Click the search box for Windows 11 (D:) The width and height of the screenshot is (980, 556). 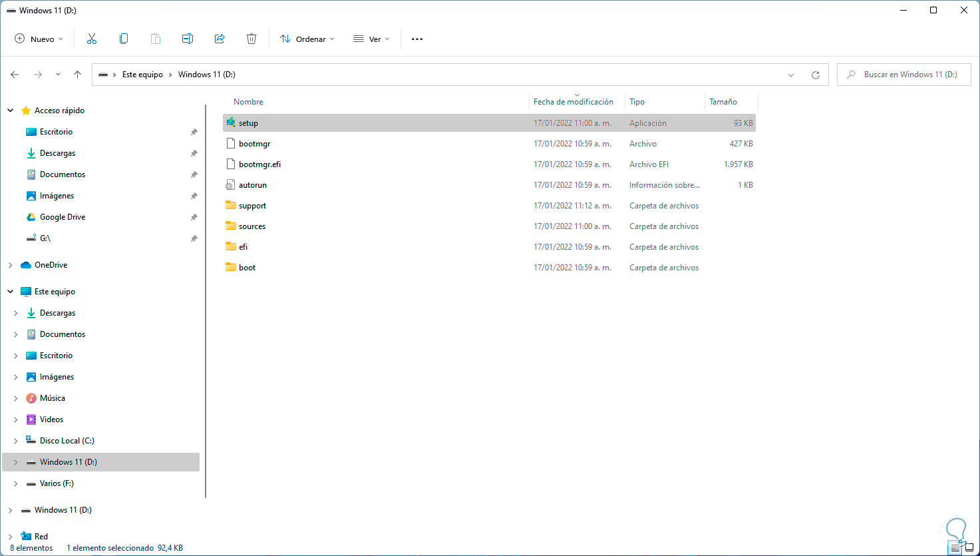[x=904, y=75]
